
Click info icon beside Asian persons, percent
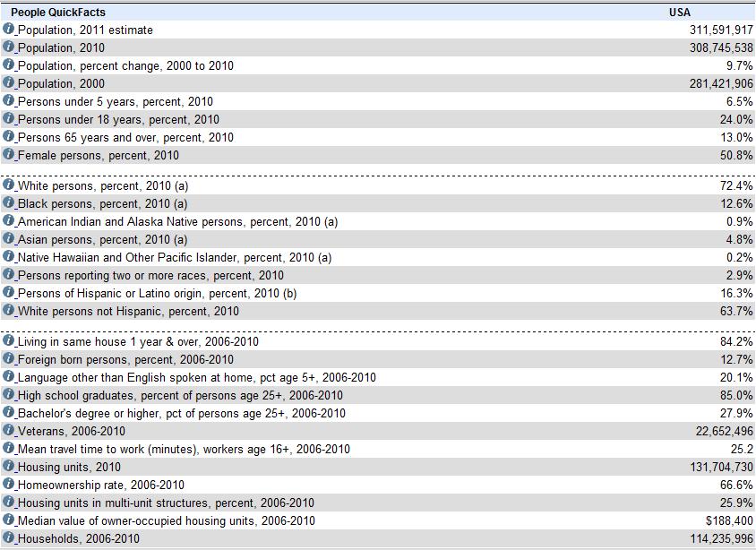8,238
